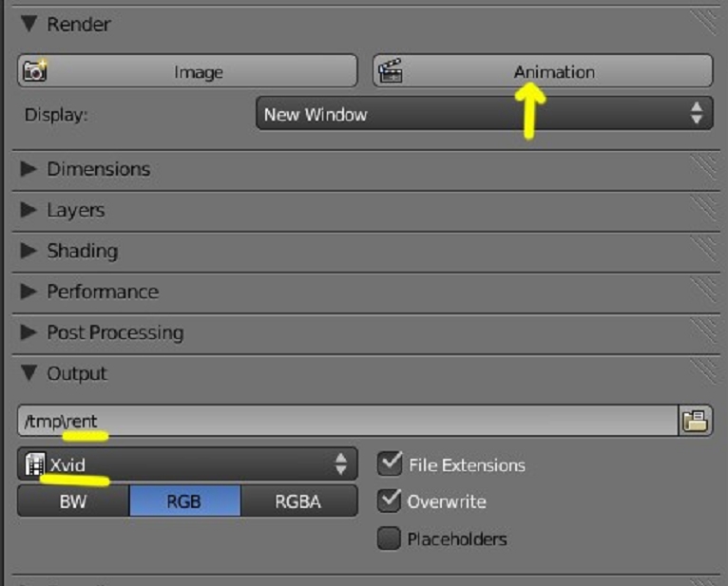728x586 pixels.
Task: Open the Display New Window dropdown
Action: (x=484, y=115)
